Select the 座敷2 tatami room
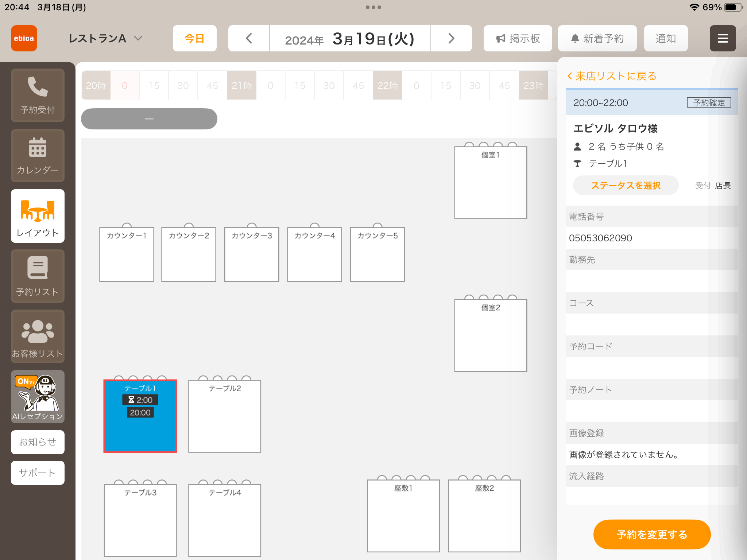 click(x=484, y=516)
